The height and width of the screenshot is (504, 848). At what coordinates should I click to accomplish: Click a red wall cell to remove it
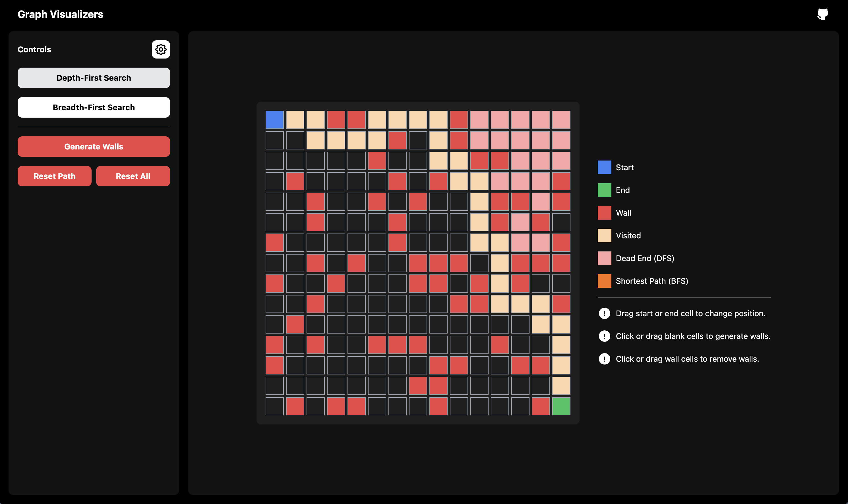(336, 119)
